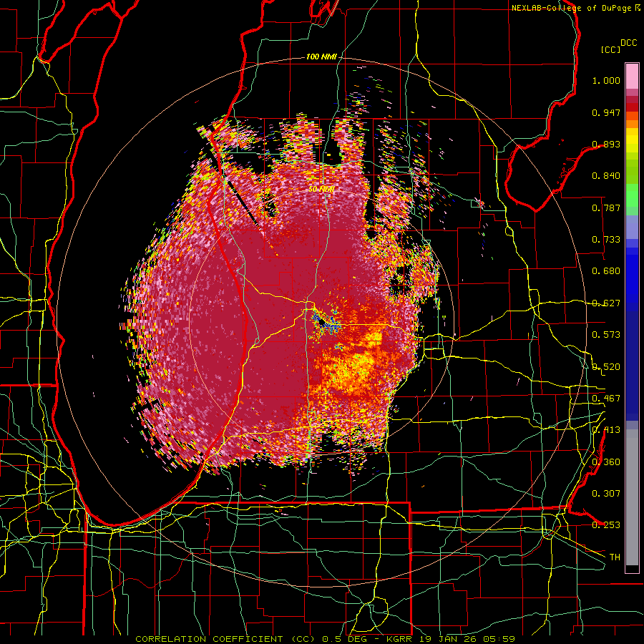This screenshot has height=644, width=644.
Task: Click the 0.733 scale value
Action: [x=606, y=240]
